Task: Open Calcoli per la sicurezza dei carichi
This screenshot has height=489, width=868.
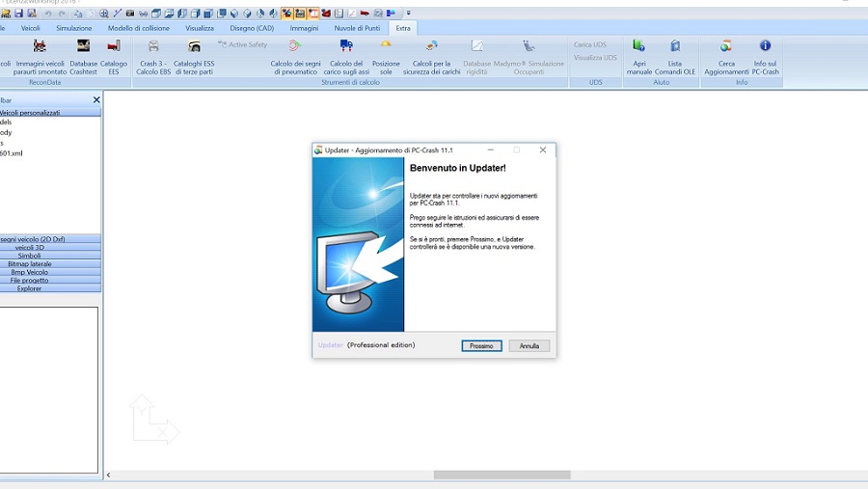Action: click(432, 57)
